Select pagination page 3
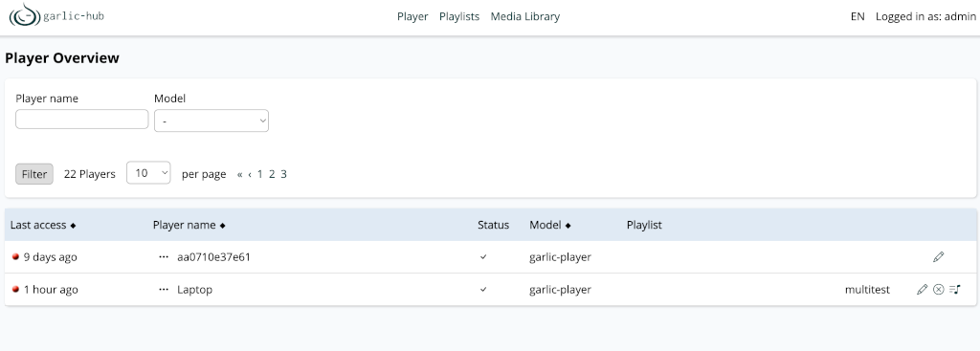The height and width of the screenshot is (351, 980). (x=283, y=174)
